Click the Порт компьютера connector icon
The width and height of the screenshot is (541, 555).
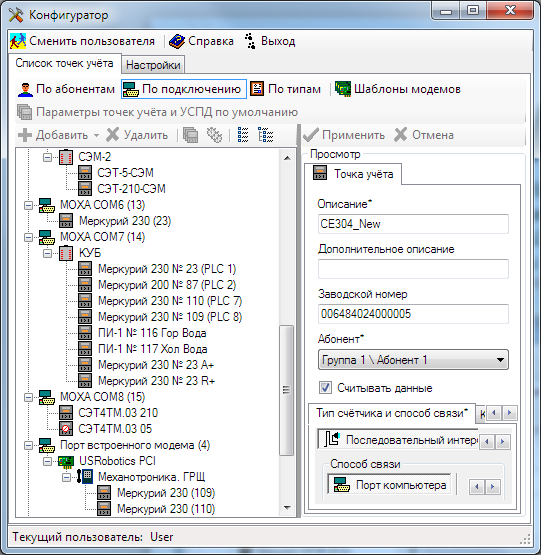[x=342, y=485]
